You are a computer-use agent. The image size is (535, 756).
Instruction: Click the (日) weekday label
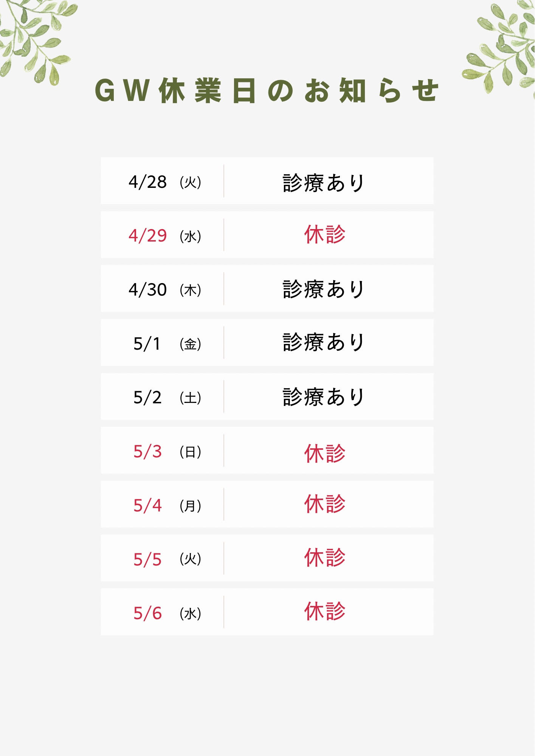[190, 452]
